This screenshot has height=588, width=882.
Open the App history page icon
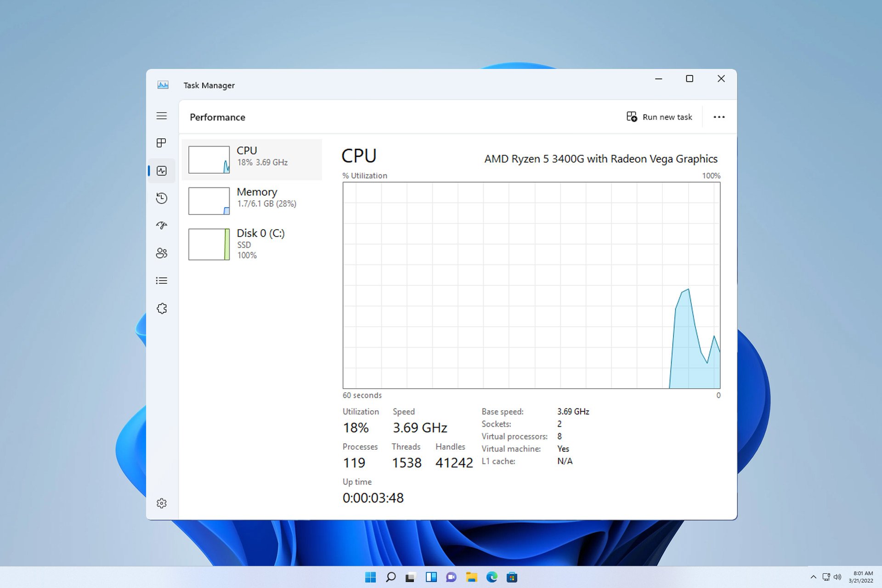(x=161, y=198)
